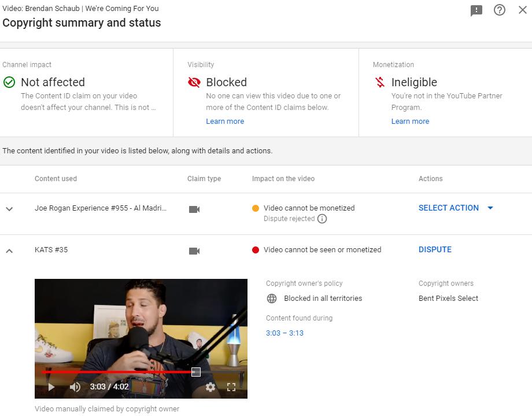This screenshot has height=416, width=532.
Task: Click the Ineligible monetization heading
Action: pos(414,82)
